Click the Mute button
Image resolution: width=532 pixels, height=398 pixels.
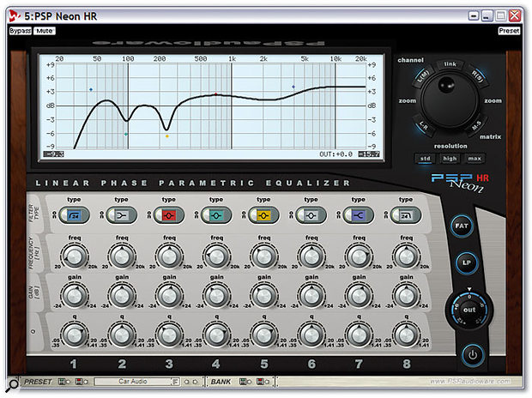point(45,31)
